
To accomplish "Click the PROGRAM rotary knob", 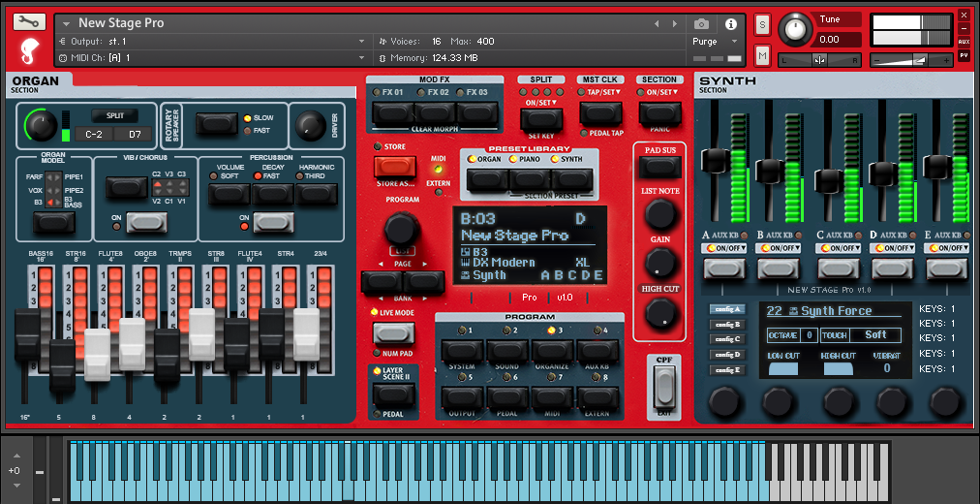I will pyautogui.click(x=402, y=228).
